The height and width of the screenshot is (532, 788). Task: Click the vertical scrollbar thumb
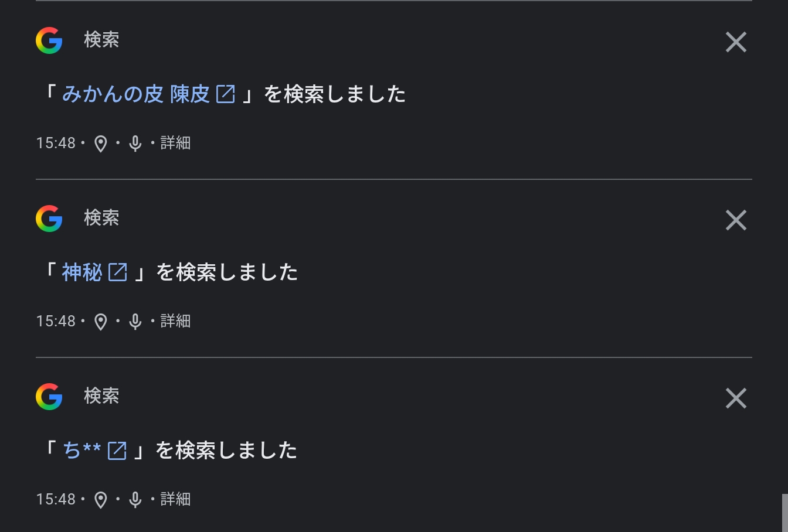784,513
